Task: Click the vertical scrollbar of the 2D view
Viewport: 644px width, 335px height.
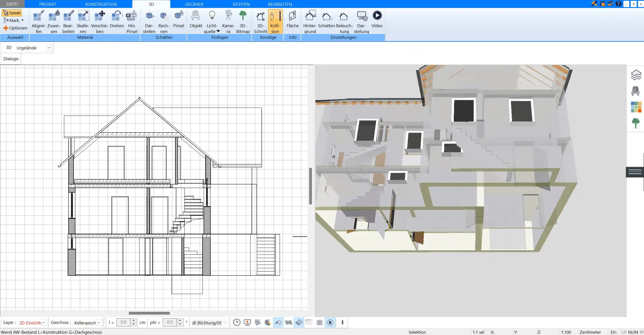Action: point(310,186)
